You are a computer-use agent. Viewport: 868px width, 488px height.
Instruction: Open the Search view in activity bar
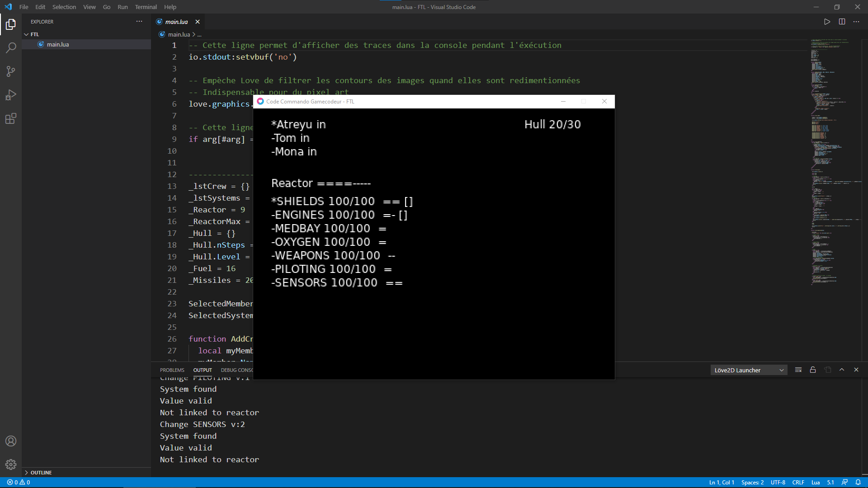11,47
